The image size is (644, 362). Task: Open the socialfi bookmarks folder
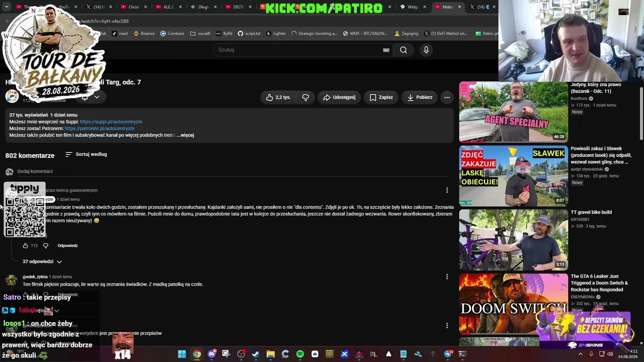(200, 34)
